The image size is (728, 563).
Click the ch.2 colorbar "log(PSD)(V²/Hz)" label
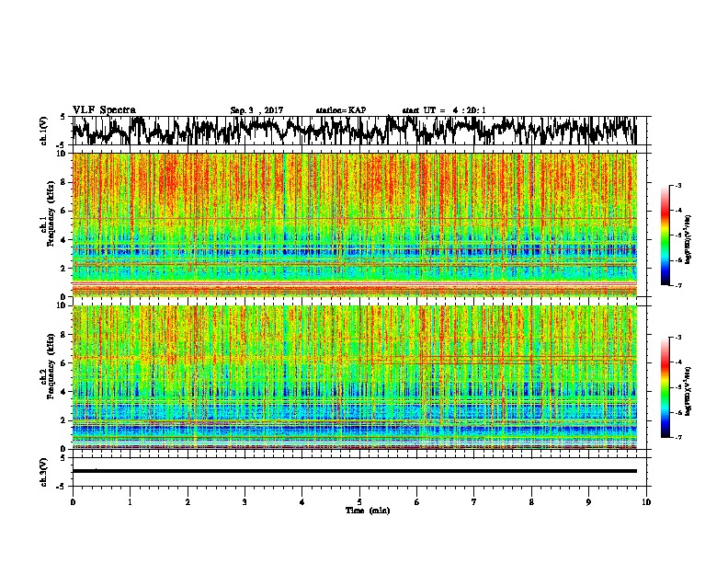(x=688, y=391)
